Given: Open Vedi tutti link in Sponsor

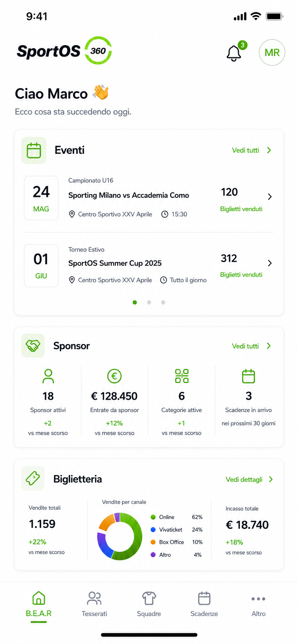Looking at the screenshot, I should 245,346.
